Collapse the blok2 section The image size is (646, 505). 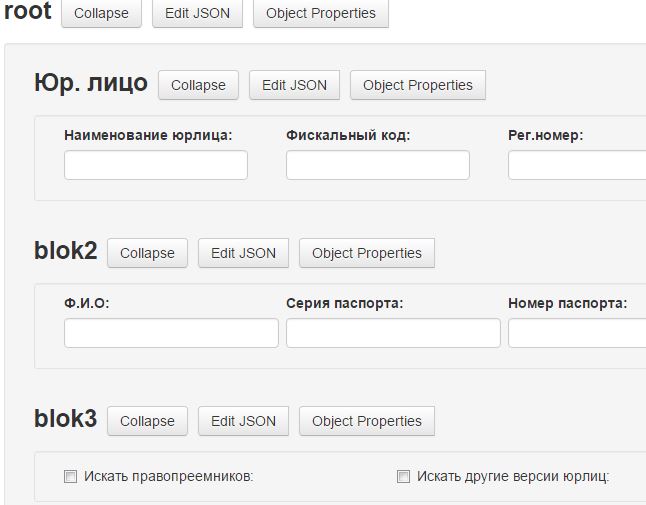(x=147, y=253)
